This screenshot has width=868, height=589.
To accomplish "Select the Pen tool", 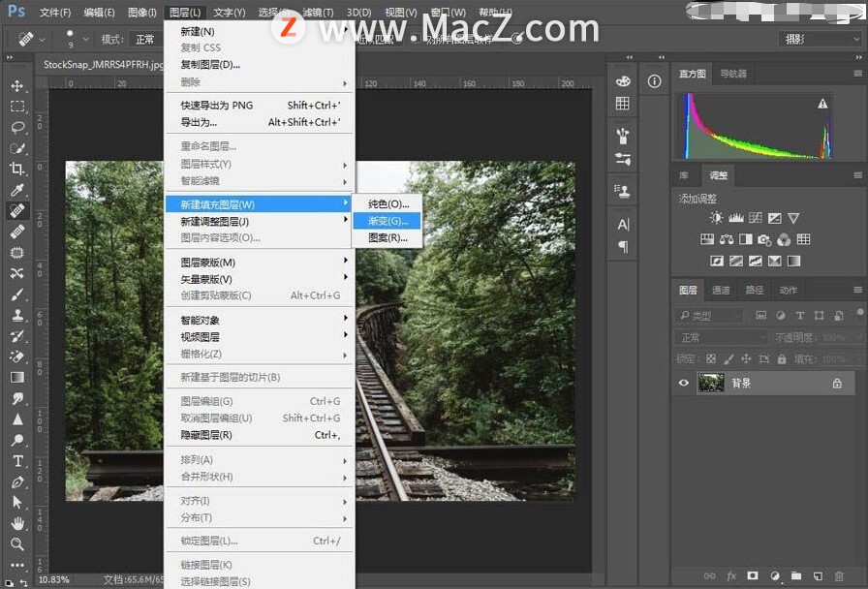I will point(17,482).
